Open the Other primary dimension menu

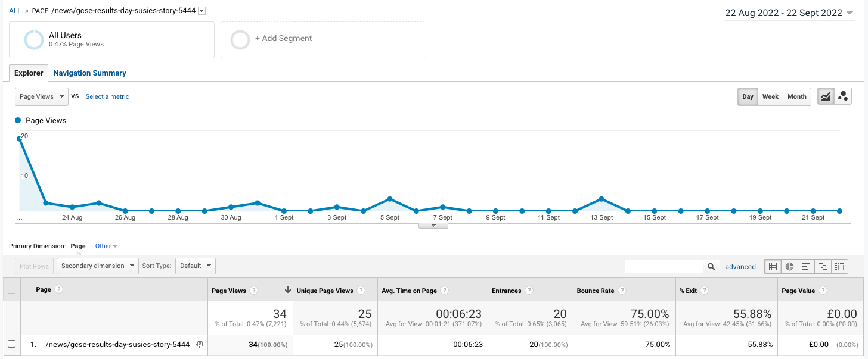pos(106,246)
